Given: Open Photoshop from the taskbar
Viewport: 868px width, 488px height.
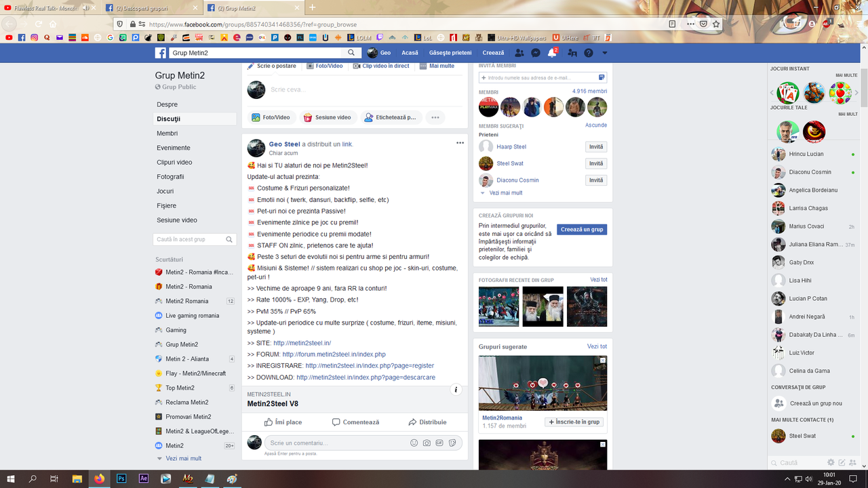Looking at the screenshot, I should click(122, 479).
